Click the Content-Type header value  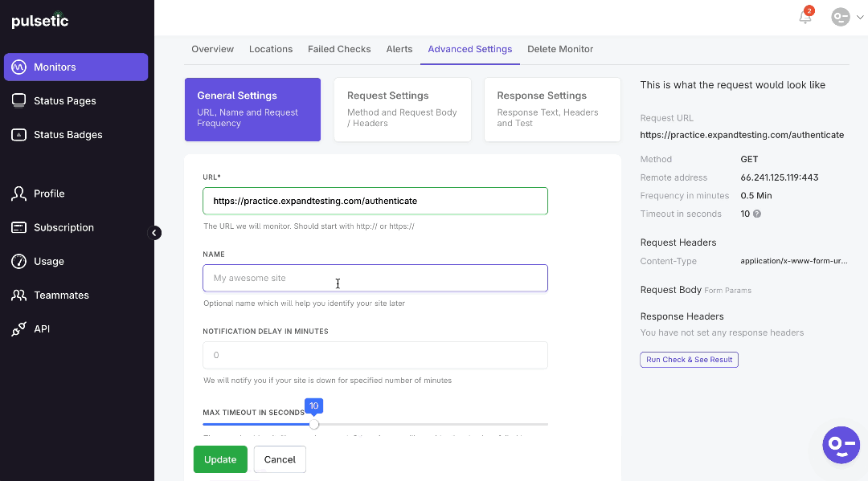(x=794, y=261)
